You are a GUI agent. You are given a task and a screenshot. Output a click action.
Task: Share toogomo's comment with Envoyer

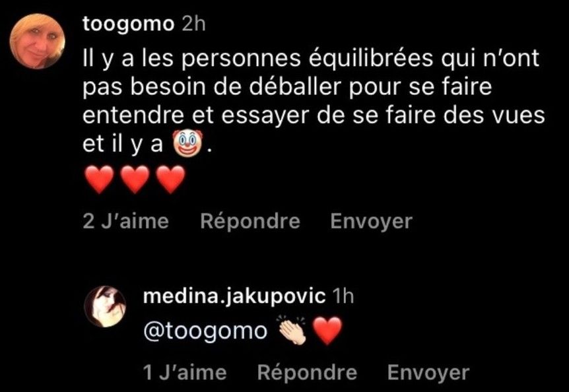click(x=371, y=221)
